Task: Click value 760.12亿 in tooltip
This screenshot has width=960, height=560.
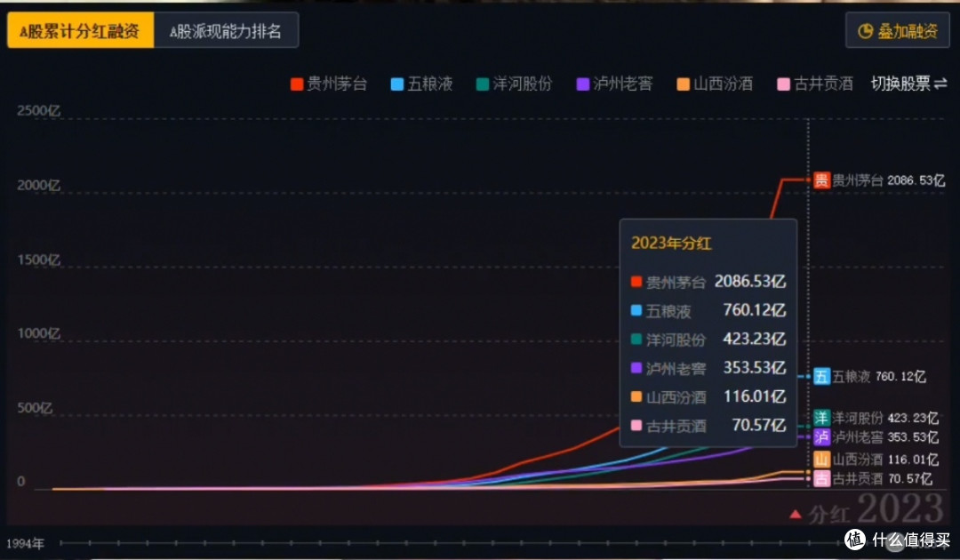Action: coord(755,309)
